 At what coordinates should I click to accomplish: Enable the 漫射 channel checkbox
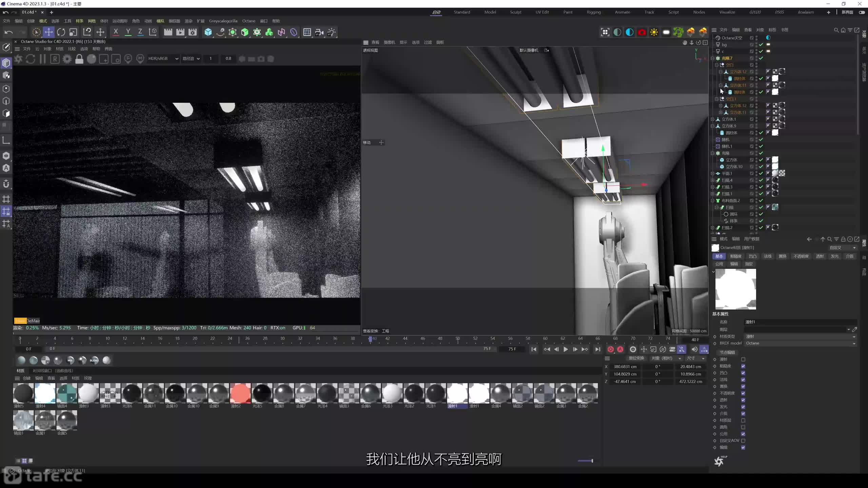click(743, 360)
